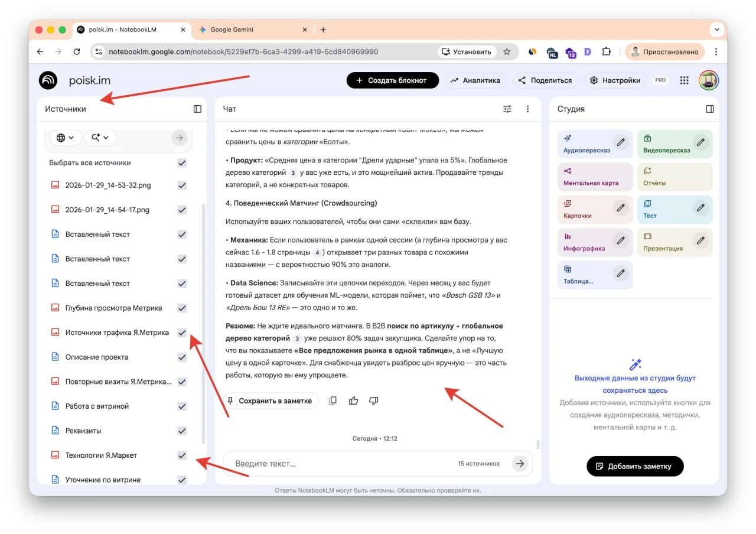Open the chat three-dot options menu
The height and width of the screenshot is (534, 756).
click(527, 109)
